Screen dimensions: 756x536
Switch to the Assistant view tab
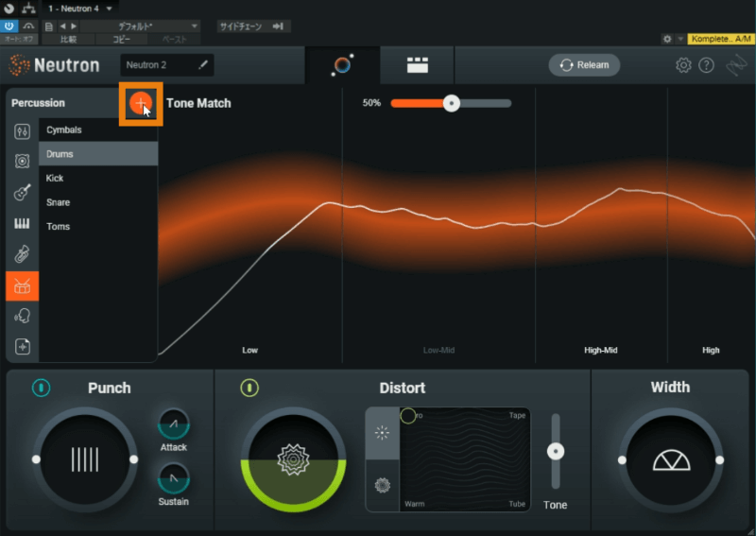coord(343,65)
